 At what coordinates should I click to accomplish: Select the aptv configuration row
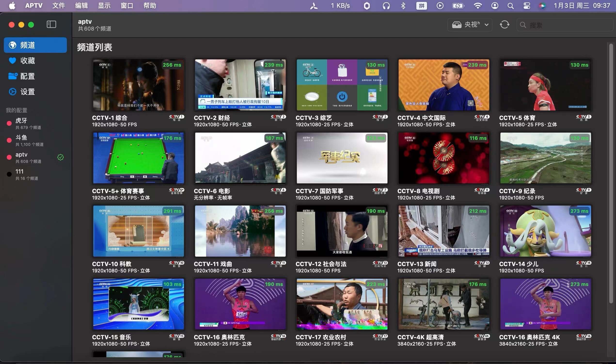(35, 157)
